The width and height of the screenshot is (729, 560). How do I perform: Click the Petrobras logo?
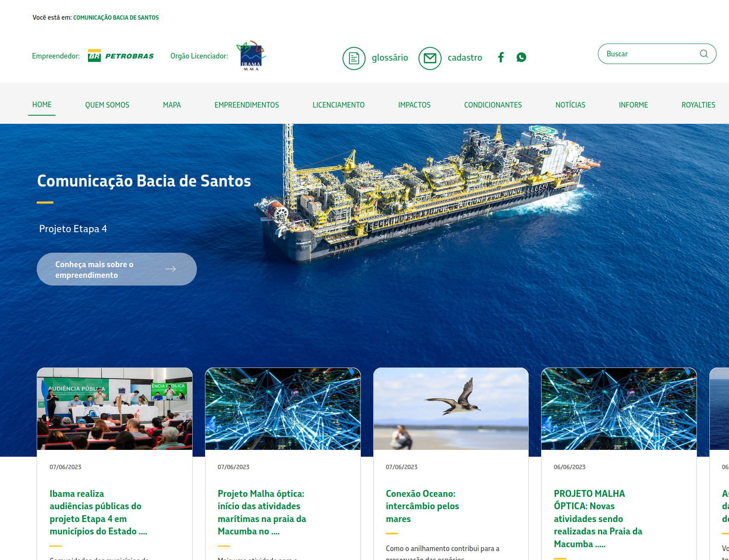coord(121,56)
